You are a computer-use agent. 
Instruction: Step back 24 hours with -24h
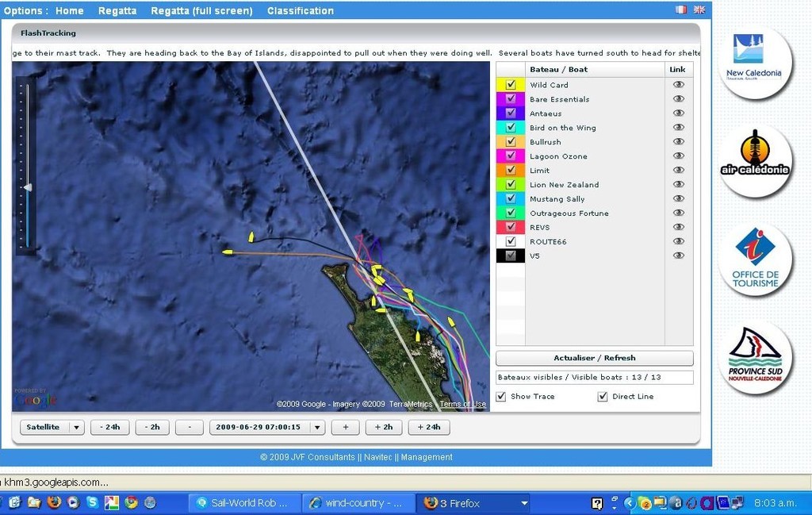[x=109, y=427]
